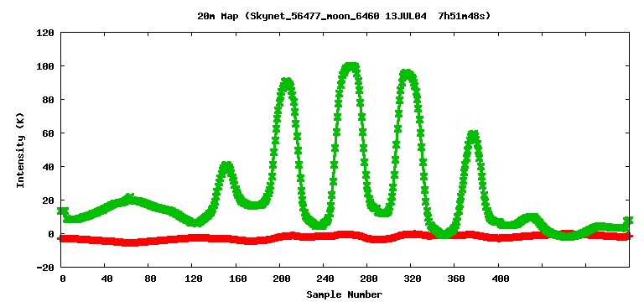
Task: Click the y-axis tick label 60
Action: pos(49,133)
